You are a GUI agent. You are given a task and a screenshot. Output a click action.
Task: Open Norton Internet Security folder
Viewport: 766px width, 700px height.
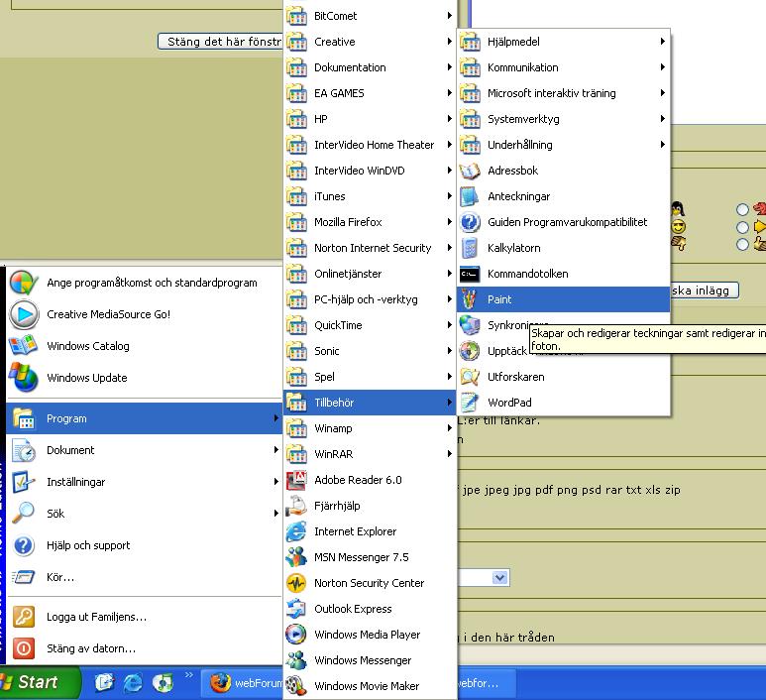tap(370, 248)
